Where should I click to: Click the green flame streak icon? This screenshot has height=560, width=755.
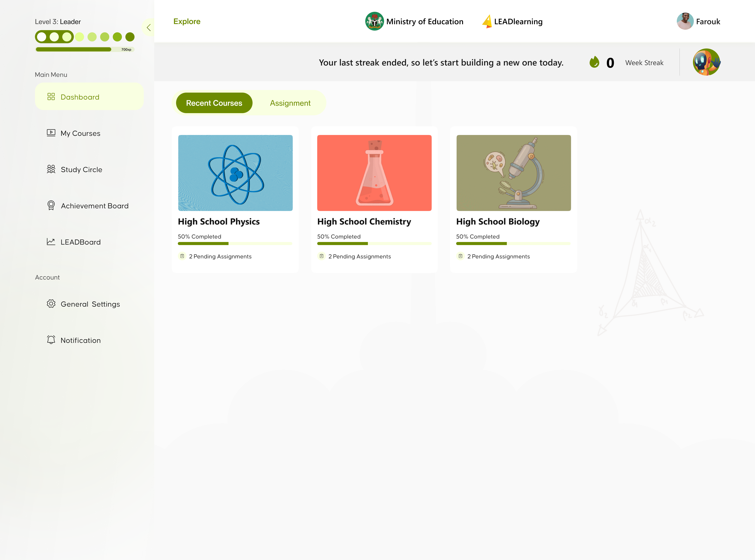pyautogui.click(x=594, y=62)
